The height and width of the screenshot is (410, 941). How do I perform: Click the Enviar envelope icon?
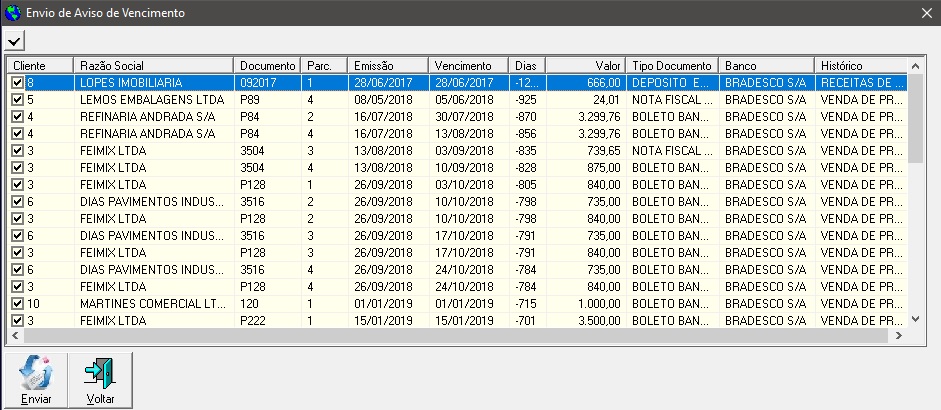click(x=36, y=374)
